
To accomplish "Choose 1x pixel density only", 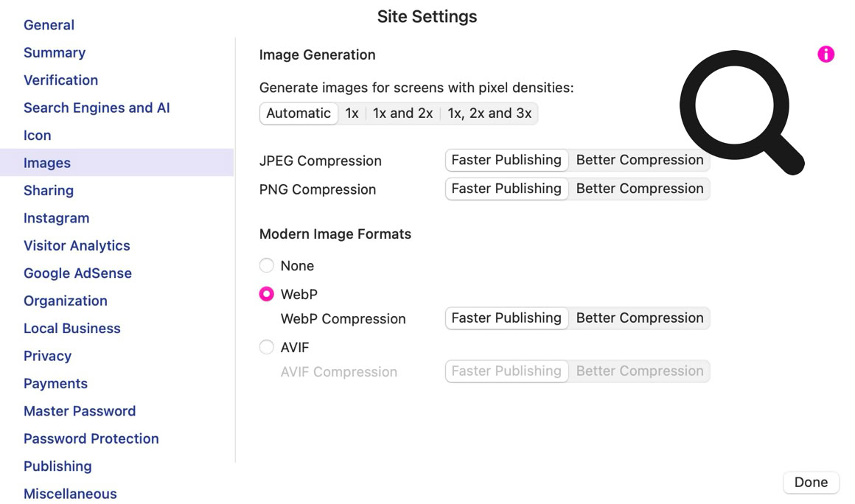I will (x=352, y=113).
